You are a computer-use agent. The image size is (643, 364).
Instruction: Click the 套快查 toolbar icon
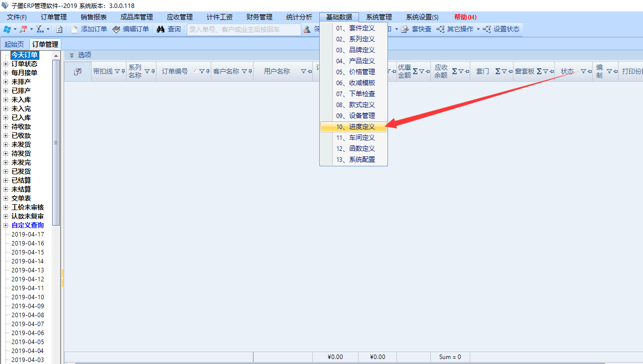[405, 29]
